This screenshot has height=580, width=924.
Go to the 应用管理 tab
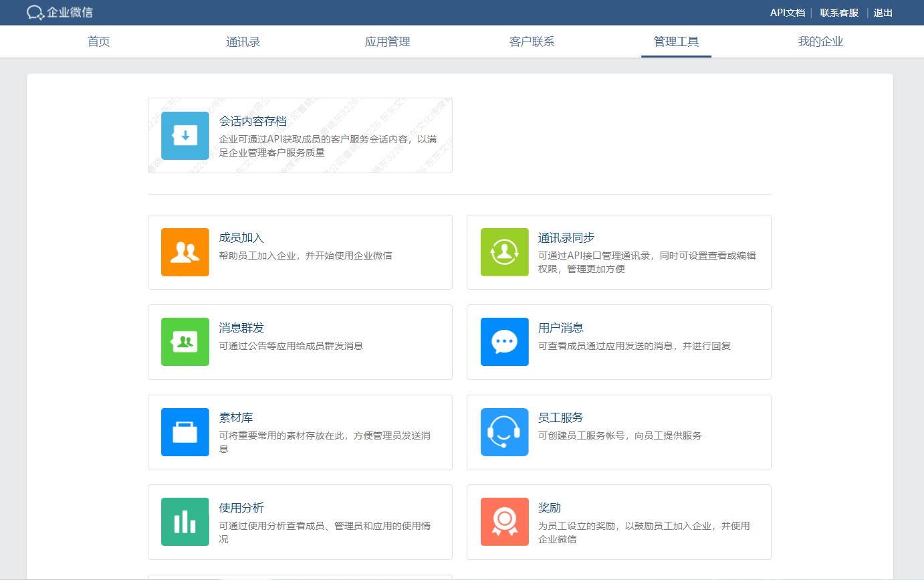point(388,42)
